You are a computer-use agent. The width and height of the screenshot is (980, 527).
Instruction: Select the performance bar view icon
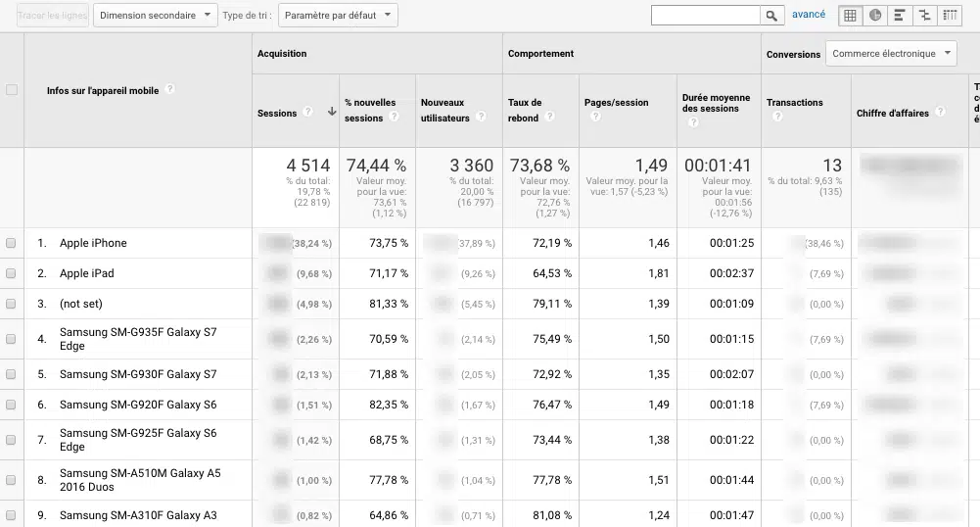click(900, 16)
